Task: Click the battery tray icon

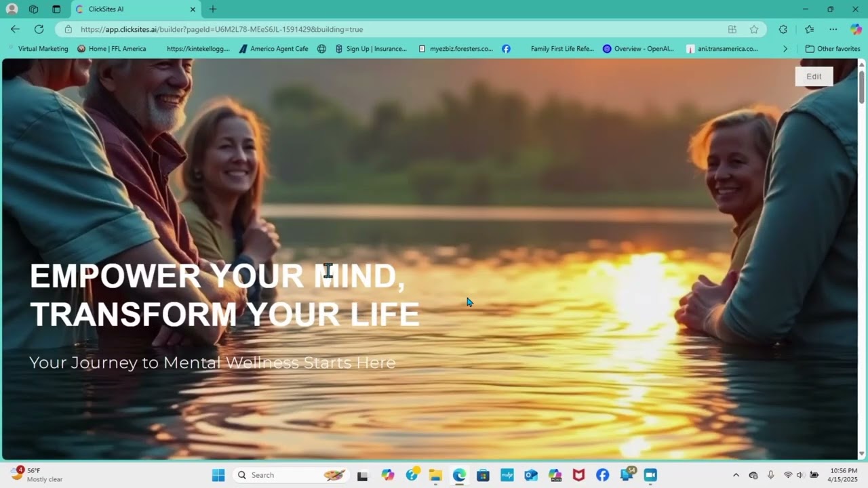Action: pos(814,475)
